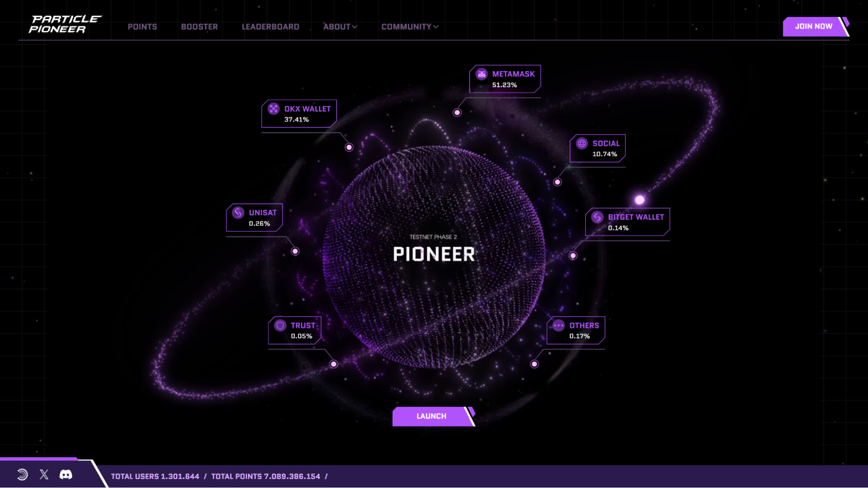Click the OKX Wallet icon

[x=274, y=109]
